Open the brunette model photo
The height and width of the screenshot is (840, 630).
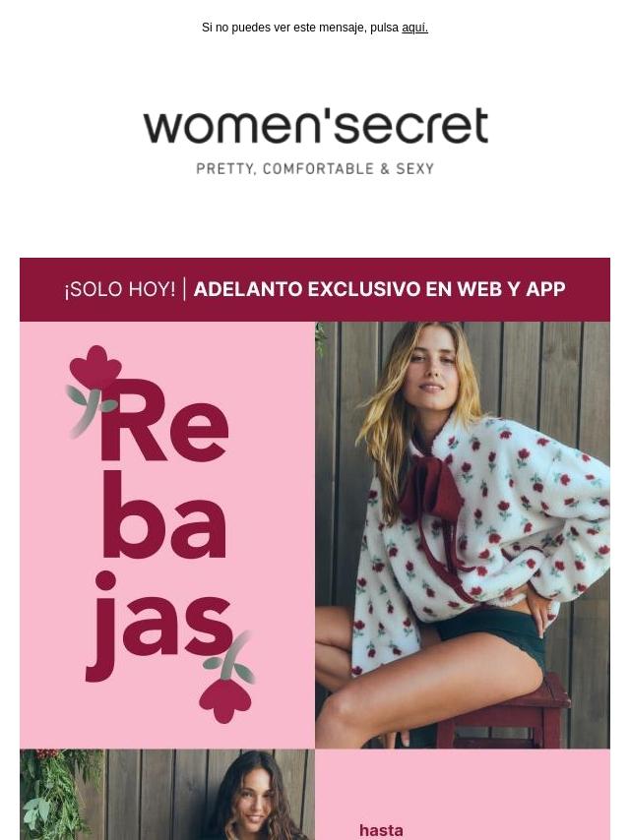point(167,795)
